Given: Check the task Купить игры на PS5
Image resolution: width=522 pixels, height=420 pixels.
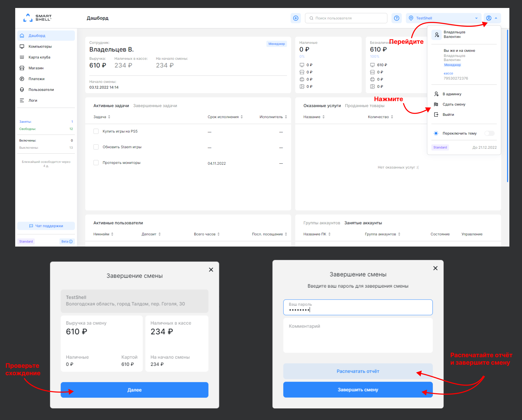Looking at the screenshot, I should (96, 131).
